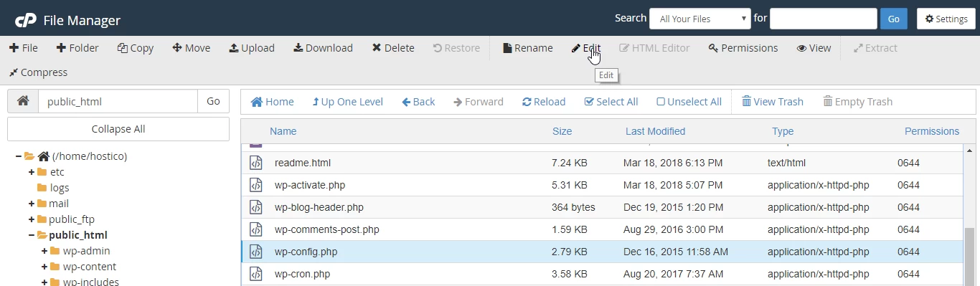Focus the search text field

point(824,19)
